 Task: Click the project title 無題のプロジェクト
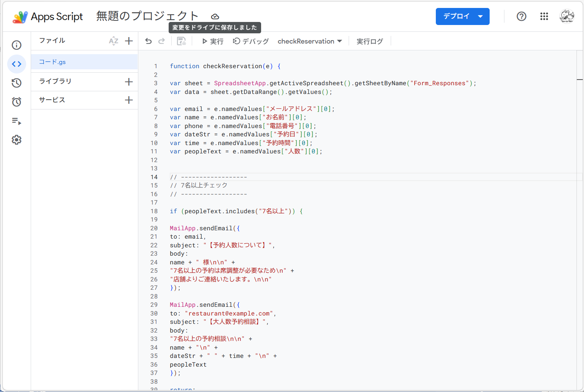[147, 16]
